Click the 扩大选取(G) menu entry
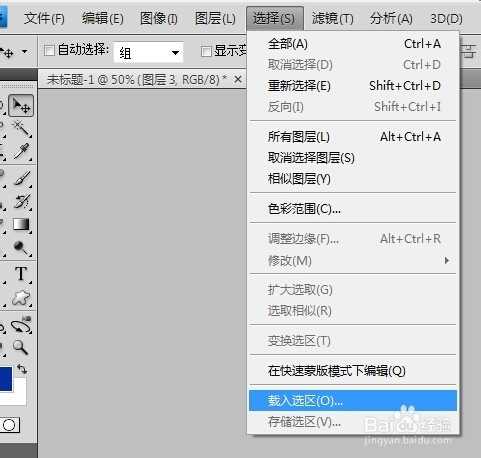Viewport: 481px width, 458px height. 353,290
